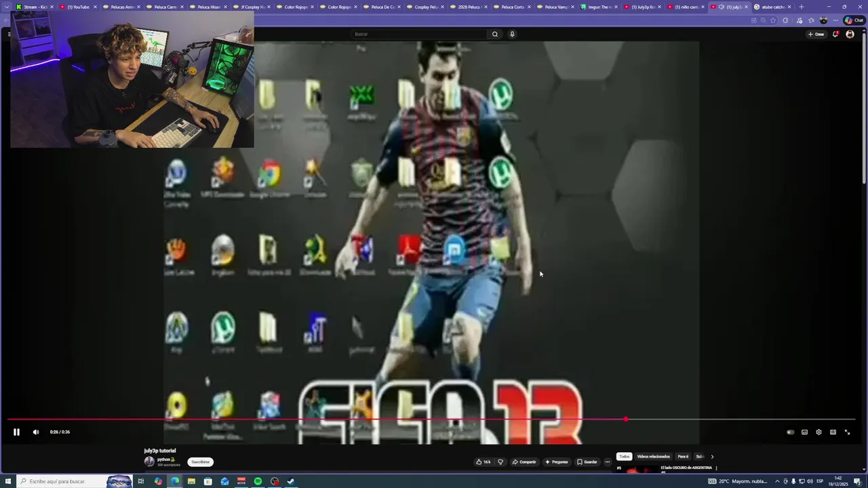Click the zoom magnifier in address bar
Viewport: 868px width, 488px height.
(764, 20)
